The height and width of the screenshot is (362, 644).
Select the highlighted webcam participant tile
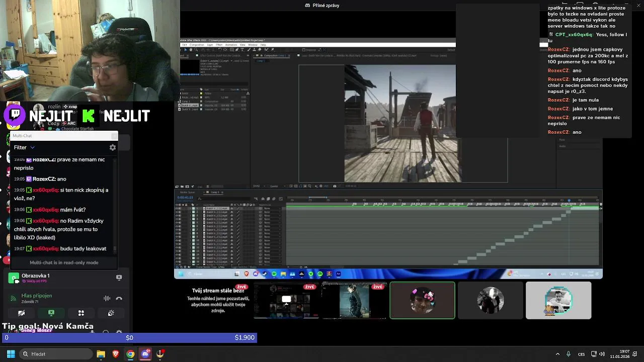(x=422, y=300)
